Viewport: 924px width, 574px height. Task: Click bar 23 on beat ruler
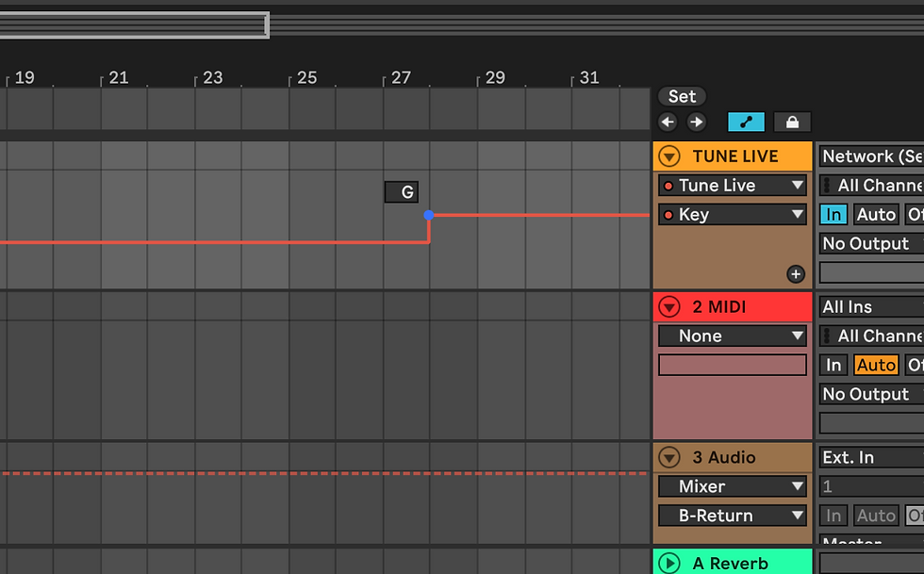point(213,78)
